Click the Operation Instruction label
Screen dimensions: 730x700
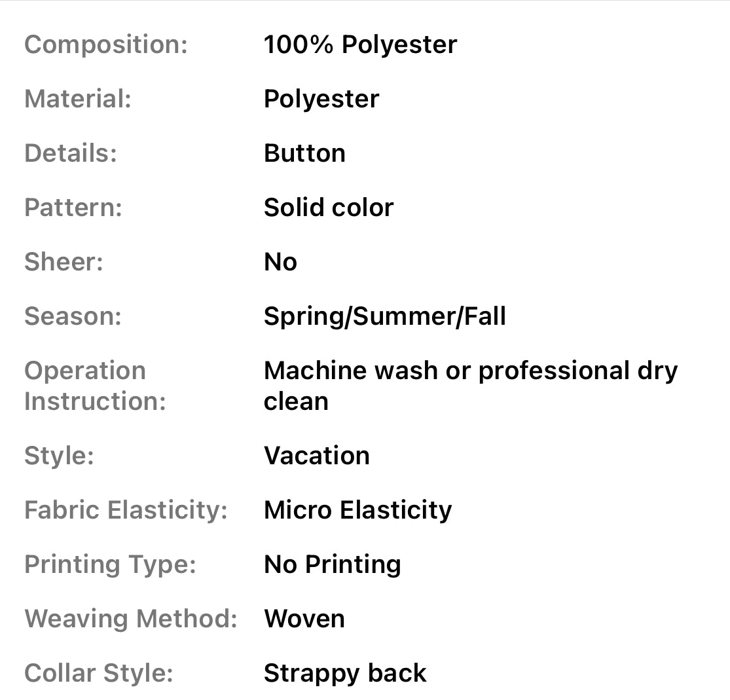point(95,386)
